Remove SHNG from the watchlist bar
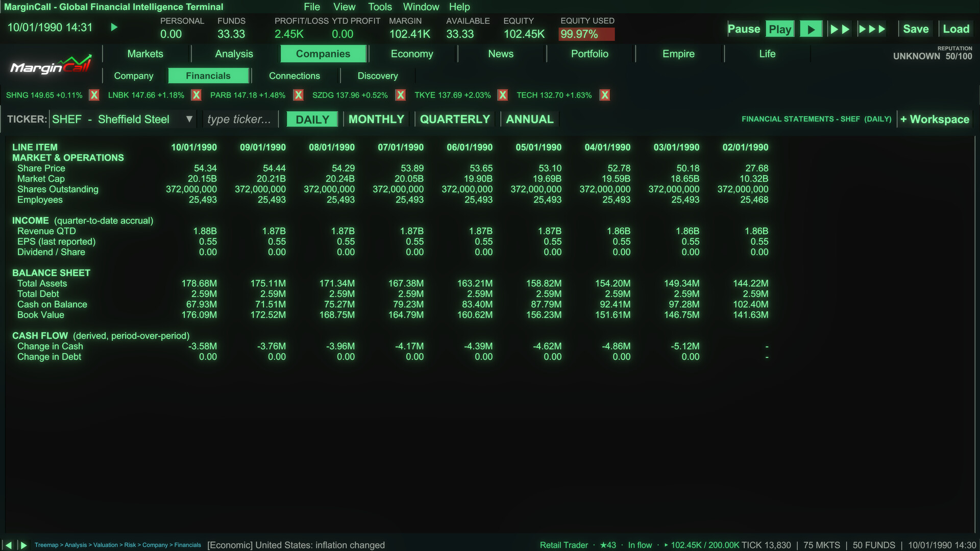 (94, 95)
